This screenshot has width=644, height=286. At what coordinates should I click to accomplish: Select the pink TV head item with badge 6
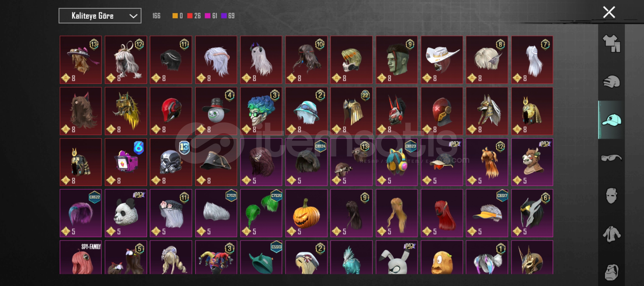[126, 162]
